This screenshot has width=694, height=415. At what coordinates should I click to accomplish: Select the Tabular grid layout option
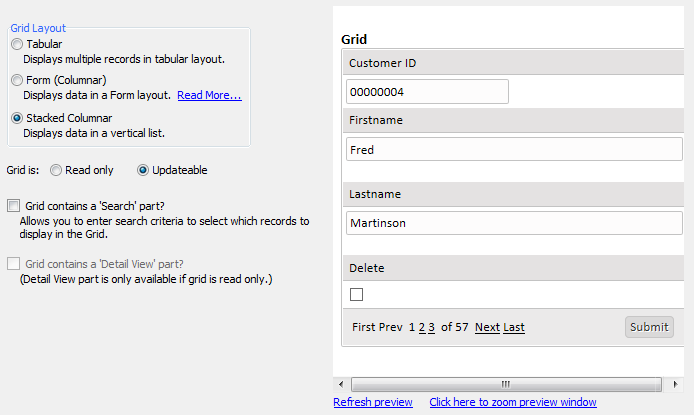pyautogui.click(x=17, y=44)
